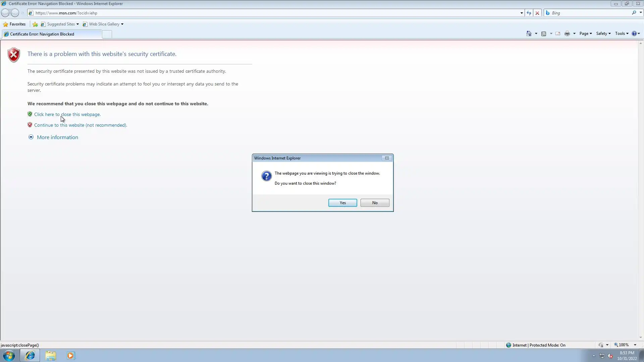Expand the More information section
Screen dimensions: 644x362
pyautogui.click(x=57, y=137)
